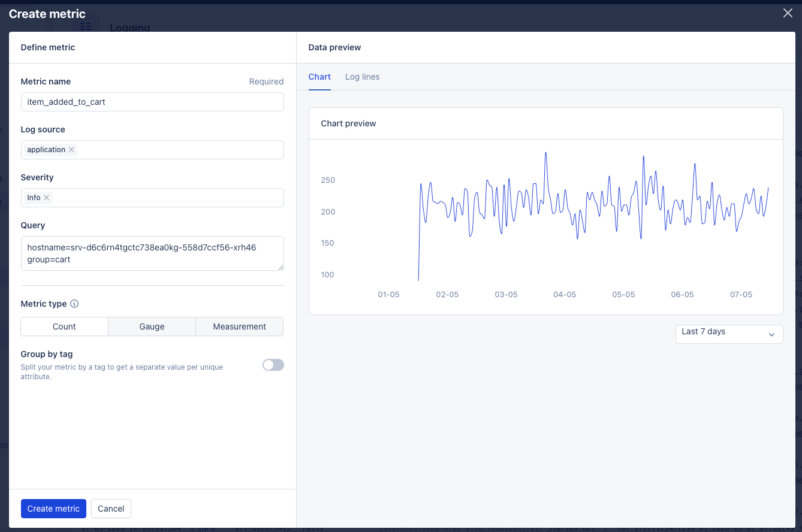The image size is (802, 532).
Task: Select the Count metric type
Action: [x=64, y=327]
